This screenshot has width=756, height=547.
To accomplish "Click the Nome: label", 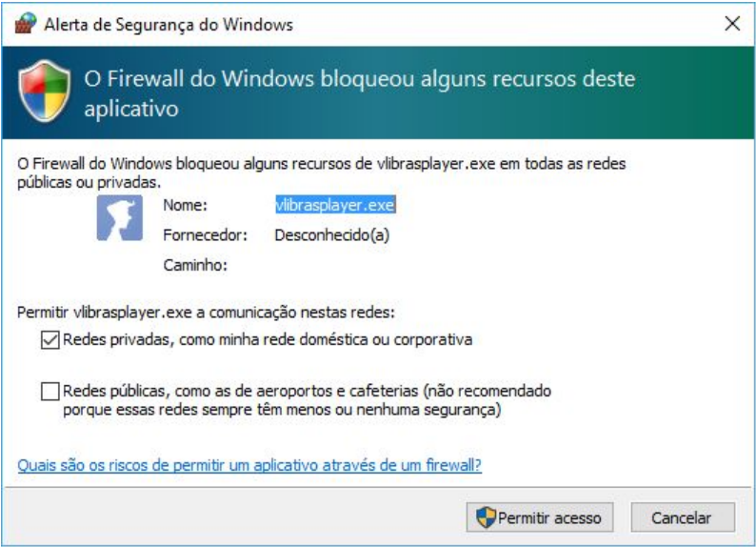I will (x=185, y=205).
